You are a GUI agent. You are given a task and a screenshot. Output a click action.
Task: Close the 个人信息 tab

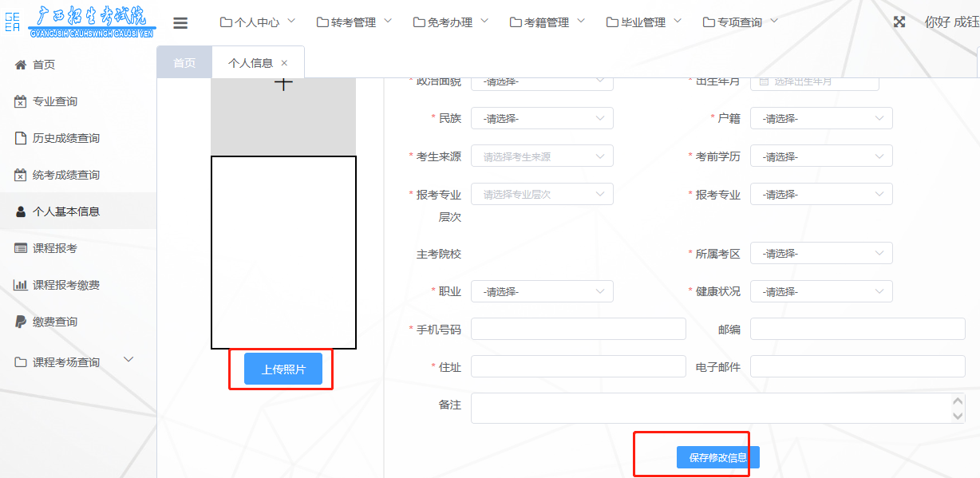pyautogui.click(x=284, y=61)
